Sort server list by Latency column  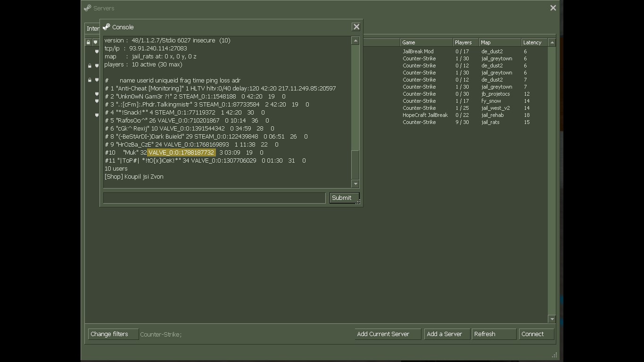pos(535,42)
